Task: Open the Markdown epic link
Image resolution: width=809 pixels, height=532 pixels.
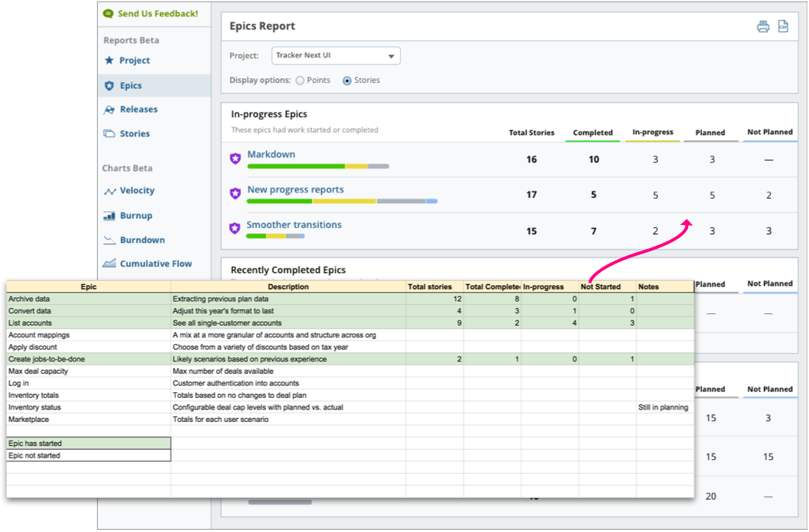Action: tap(271, 154)
